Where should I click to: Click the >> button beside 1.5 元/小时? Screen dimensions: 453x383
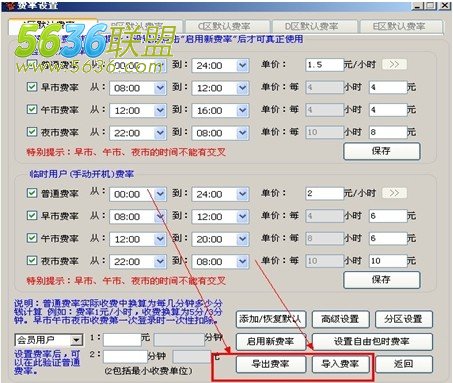[394, 64]
